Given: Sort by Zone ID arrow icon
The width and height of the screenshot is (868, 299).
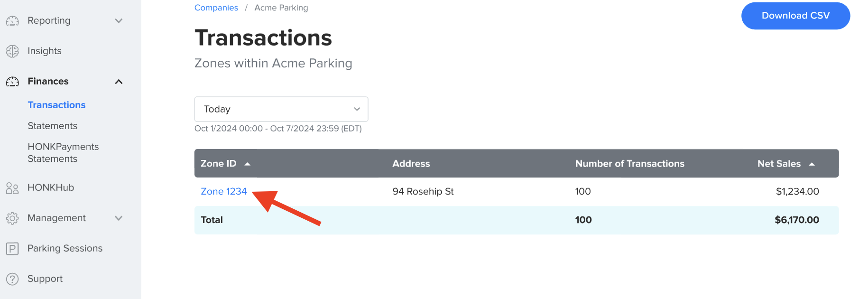Looking at the screenshot, I should [247, 164].
